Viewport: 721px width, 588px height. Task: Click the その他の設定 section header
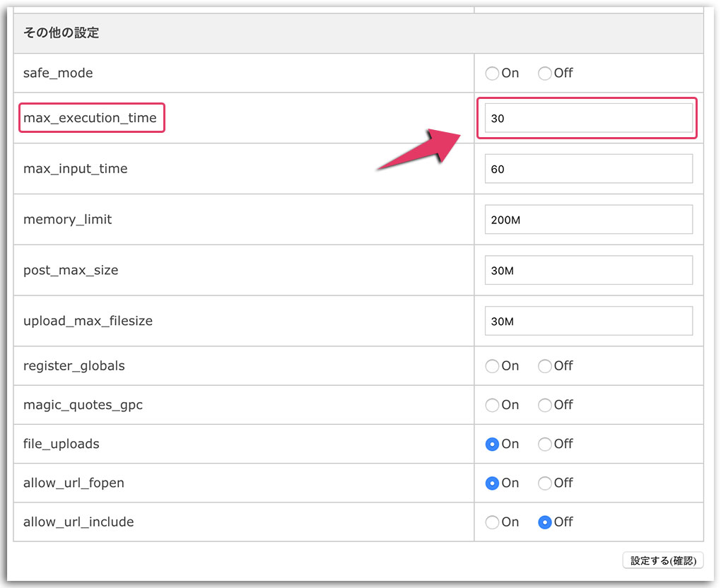point(61,33)
